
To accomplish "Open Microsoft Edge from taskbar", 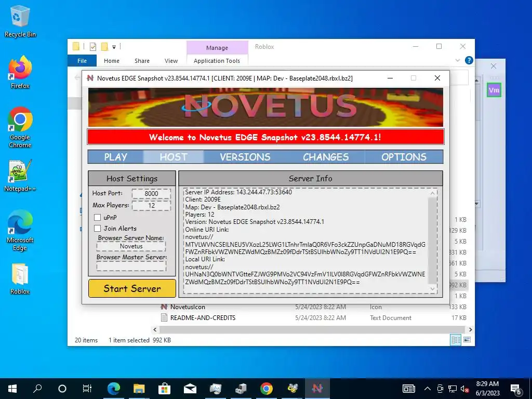I will click(114, 389).
